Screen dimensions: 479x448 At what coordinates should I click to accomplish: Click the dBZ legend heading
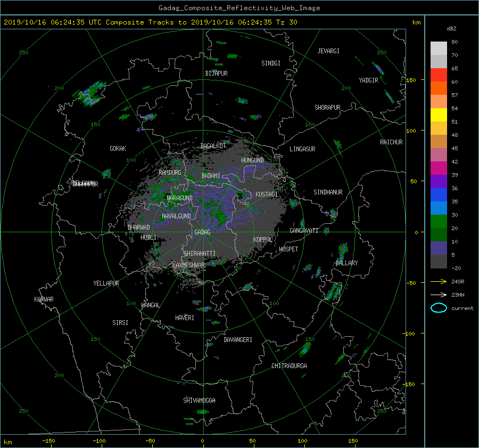[451, 29]
